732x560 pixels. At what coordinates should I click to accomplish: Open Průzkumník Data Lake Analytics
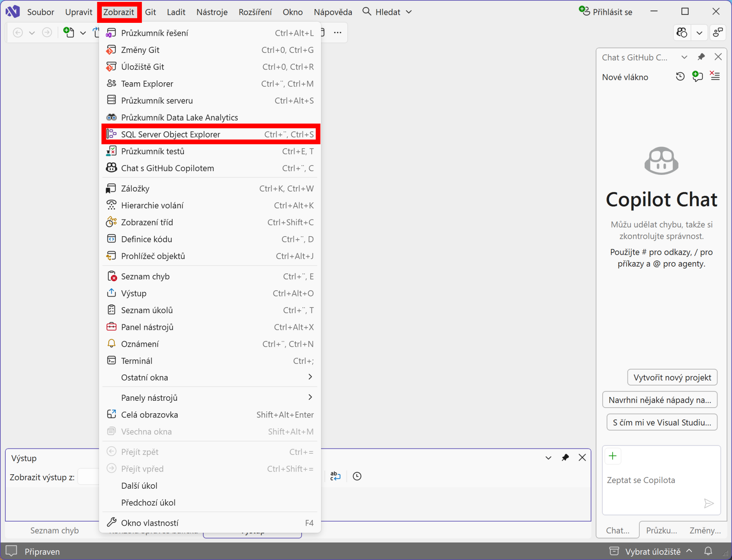210,117
